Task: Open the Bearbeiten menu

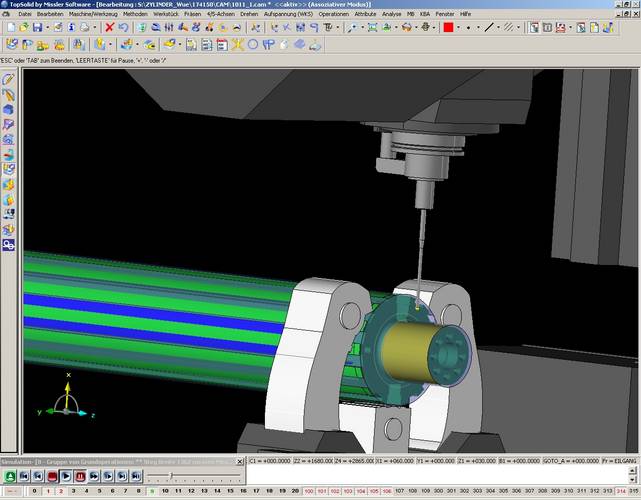Action: 50,14
